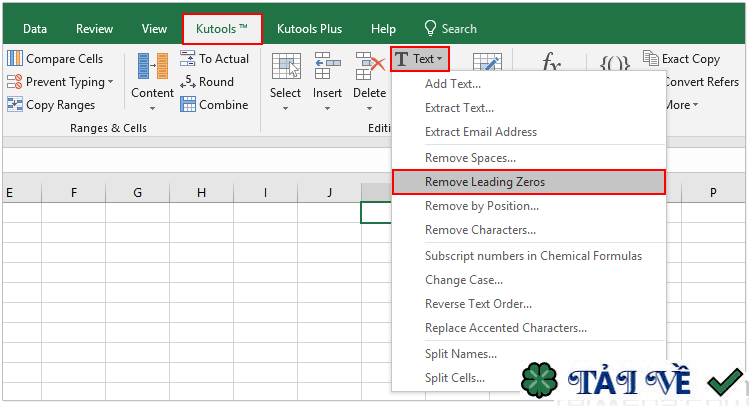
Task: Switch to the Kutools Plus tab
Action: click(309, 29)
